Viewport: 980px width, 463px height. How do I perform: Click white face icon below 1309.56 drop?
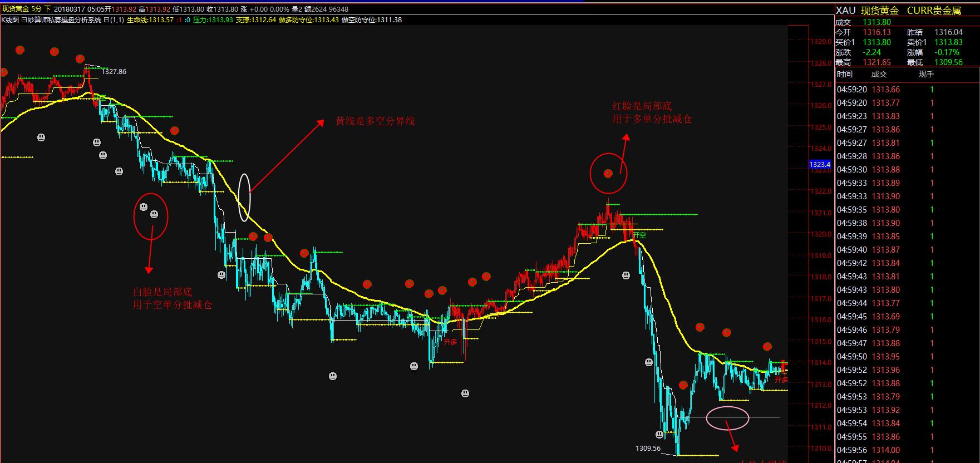point(659,435)
